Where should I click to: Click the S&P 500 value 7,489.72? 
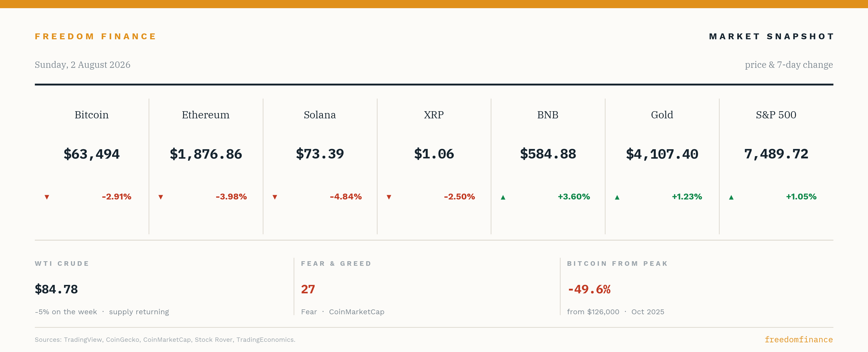[x=776, y=154]
